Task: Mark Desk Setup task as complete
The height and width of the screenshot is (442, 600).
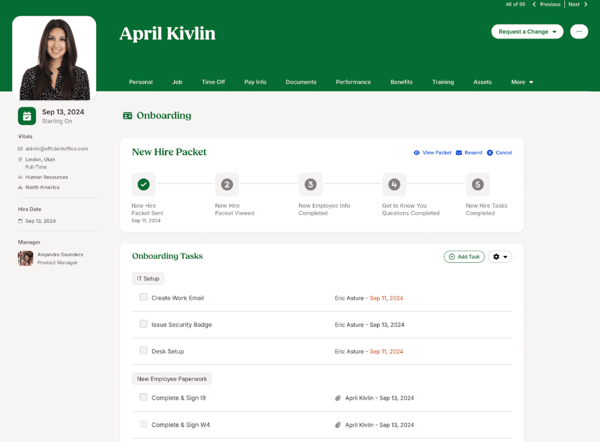Action: pyautogui.click(x=143, y=351)
